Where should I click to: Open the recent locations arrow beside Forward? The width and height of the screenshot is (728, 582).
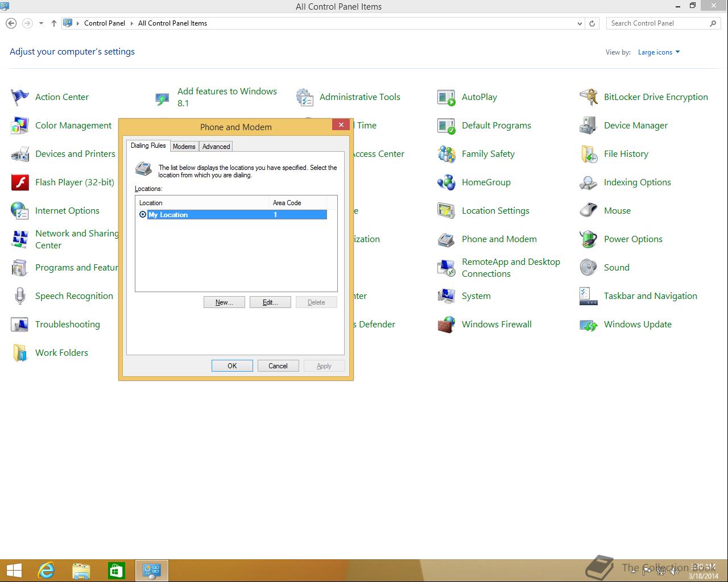point(41,23)
